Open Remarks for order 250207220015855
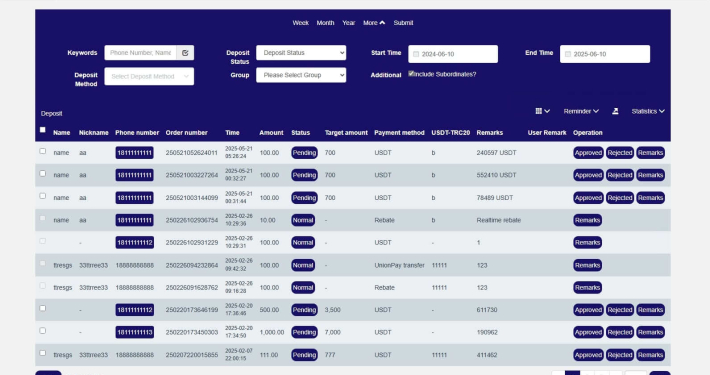 (x=651, y=355)
